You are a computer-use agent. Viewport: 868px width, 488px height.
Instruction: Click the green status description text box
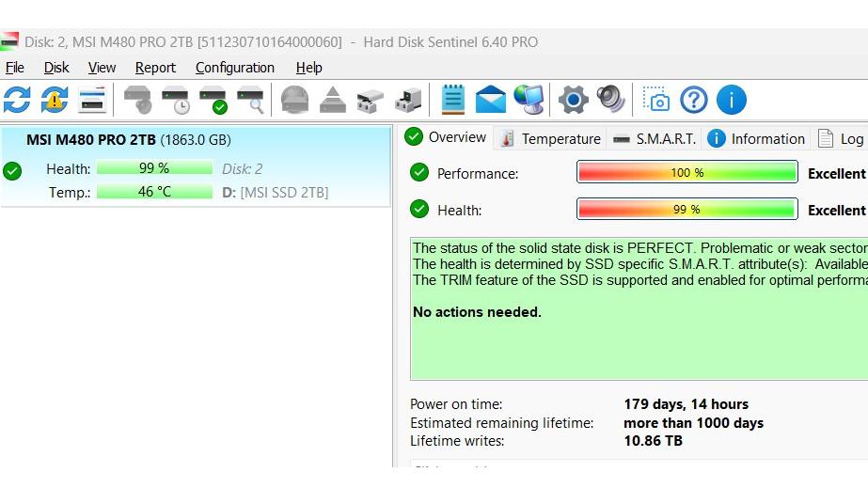(639, 308)
